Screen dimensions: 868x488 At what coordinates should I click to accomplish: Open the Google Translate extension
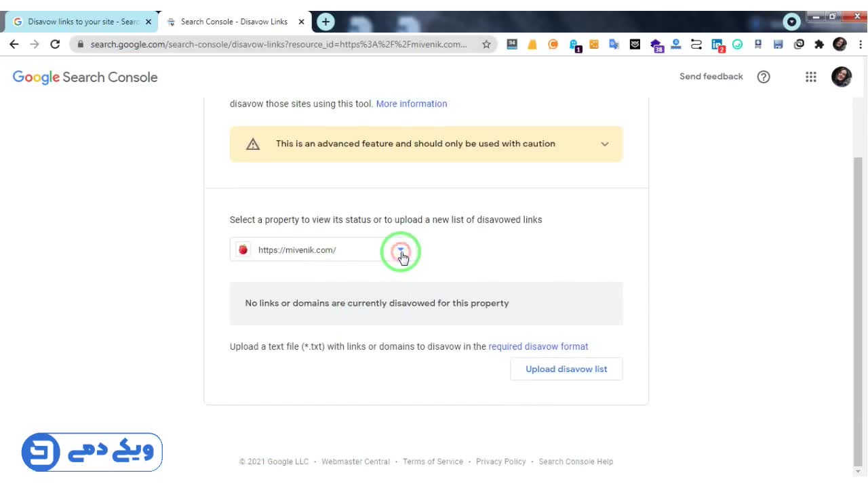pyautogui.click(x=614, y=44)
